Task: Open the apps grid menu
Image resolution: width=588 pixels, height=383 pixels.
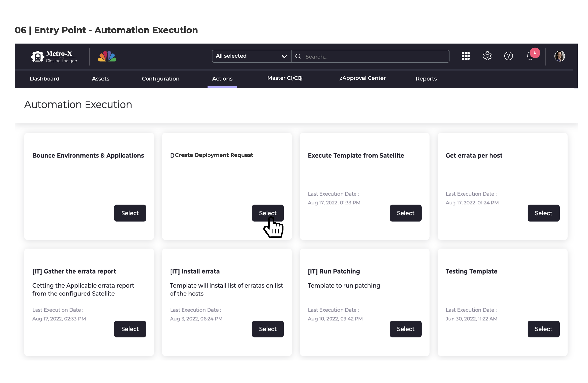Action: coord(465,56)
